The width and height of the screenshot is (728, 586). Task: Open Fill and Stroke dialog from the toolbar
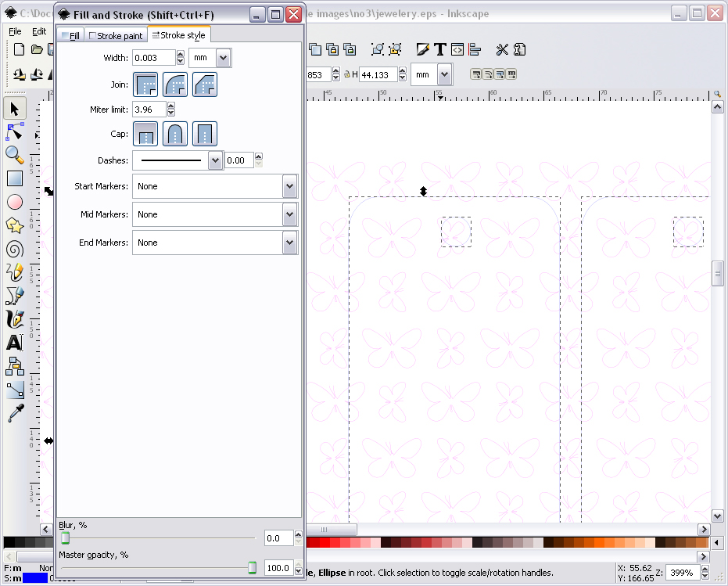pyautogui.click(x=423, y=49)
